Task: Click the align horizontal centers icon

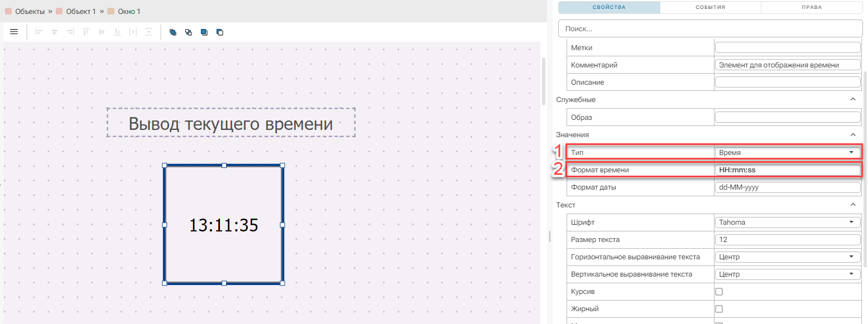Action: point(54,32)
